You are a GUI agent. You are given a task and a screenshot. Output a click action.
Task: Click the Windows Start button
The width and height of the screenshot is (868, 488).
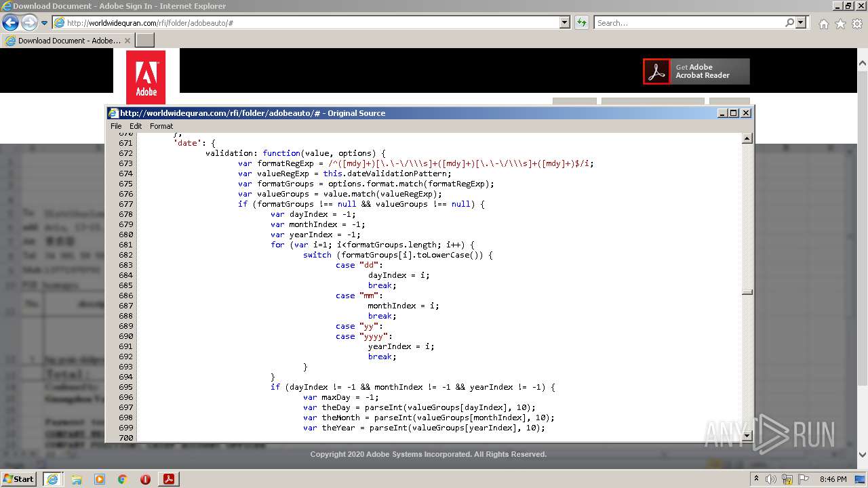(x=18, y=479)
